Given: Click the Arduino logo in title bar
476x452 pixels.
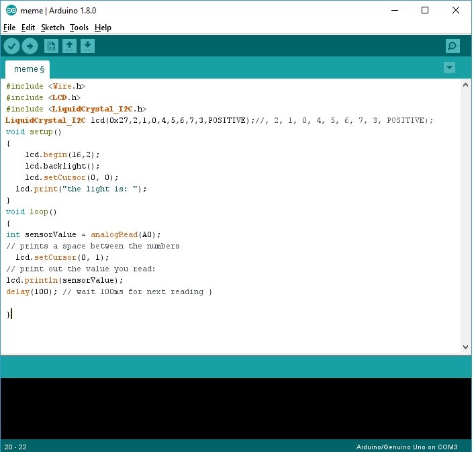Looking at the screenshot, I should point(11,10).
